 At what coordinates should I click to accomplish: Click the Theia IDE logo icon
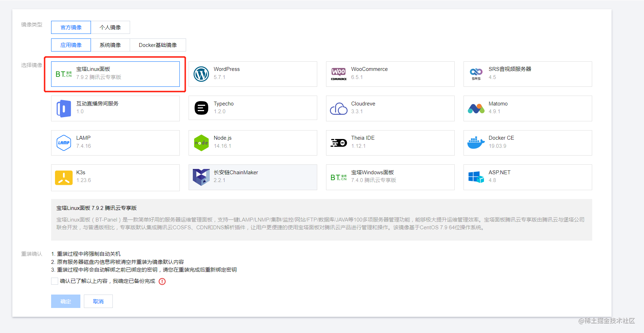click(339, 143)
